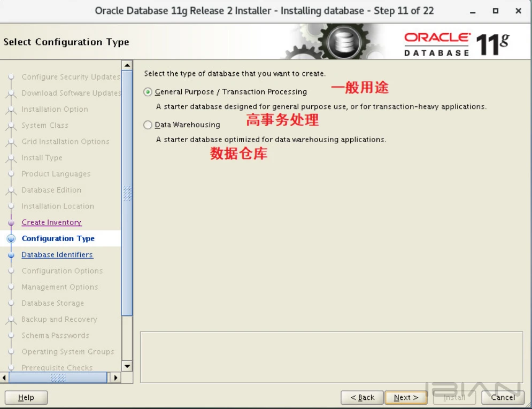Click the Installation Option step

[x=55, y=109]
